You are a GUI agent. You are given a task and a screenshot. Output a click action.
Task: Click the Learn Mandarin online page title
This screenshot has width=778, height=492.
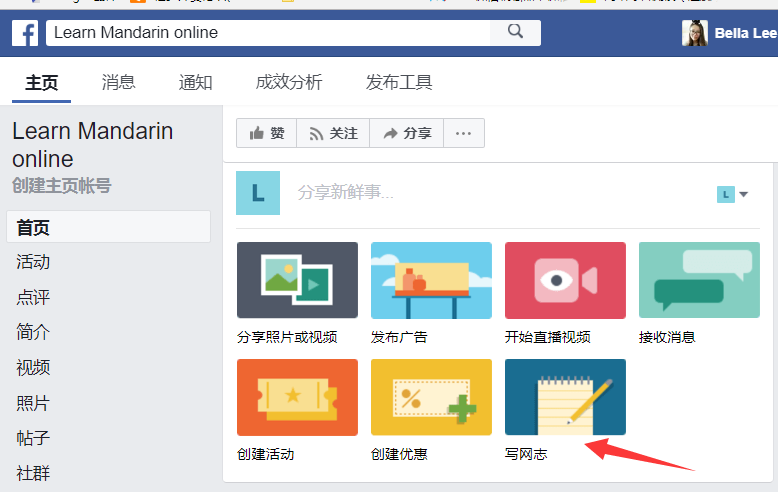click(x=92, y=145)
